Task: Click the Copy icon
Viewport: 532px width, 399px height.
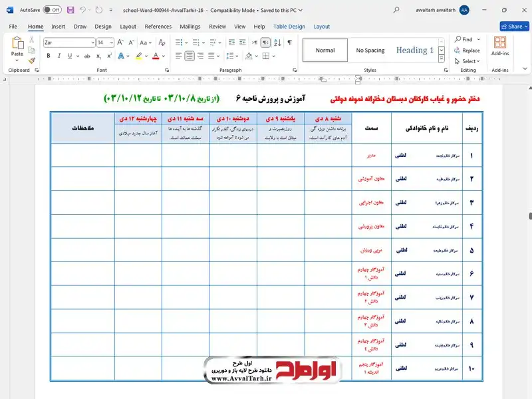Action: pyautogui.click(x=31, y=51)
